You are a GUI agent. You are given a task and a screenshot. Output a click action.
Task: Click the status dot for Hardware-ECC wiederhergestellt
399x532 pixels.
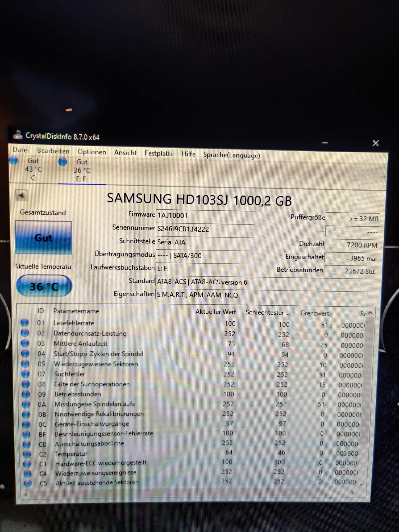point(27,464)
